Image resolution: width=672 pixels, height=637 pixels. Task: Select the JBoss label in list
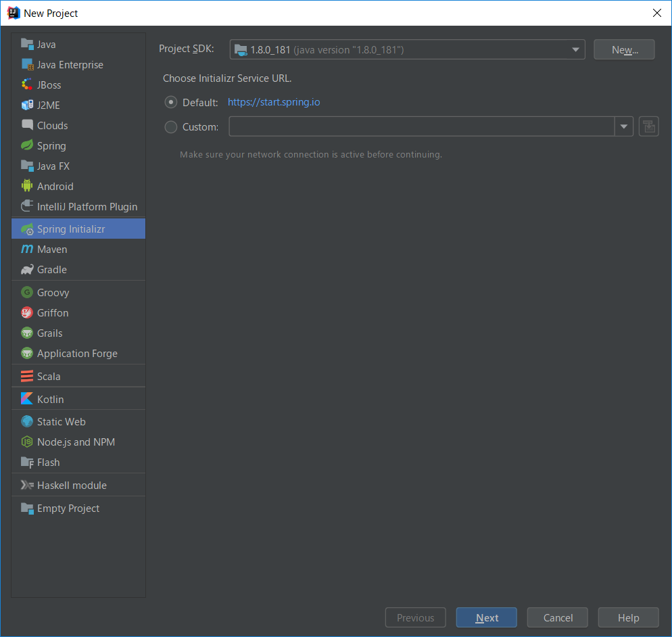click(x=49, y=85)
